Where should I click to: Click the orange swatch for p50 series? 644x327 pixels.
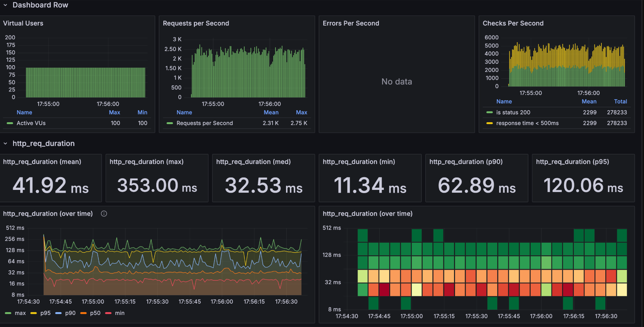pos(83,313)
